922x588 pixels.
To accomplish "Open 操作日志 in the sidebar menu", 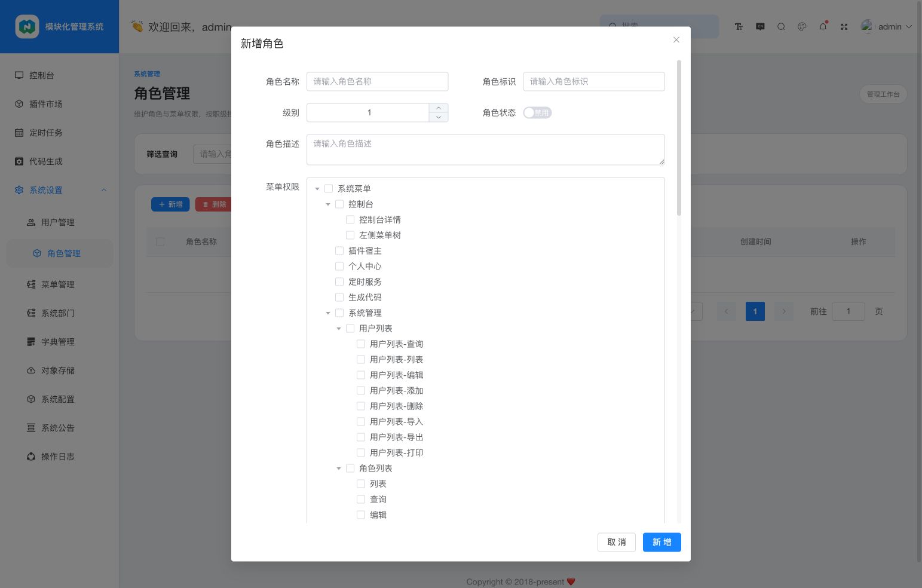I will click(59, 457).
